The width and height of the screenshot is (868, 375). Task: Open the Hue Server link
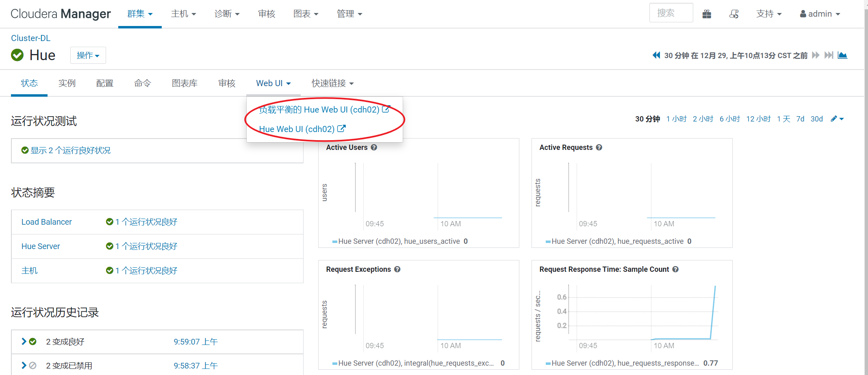pos(41,246)
